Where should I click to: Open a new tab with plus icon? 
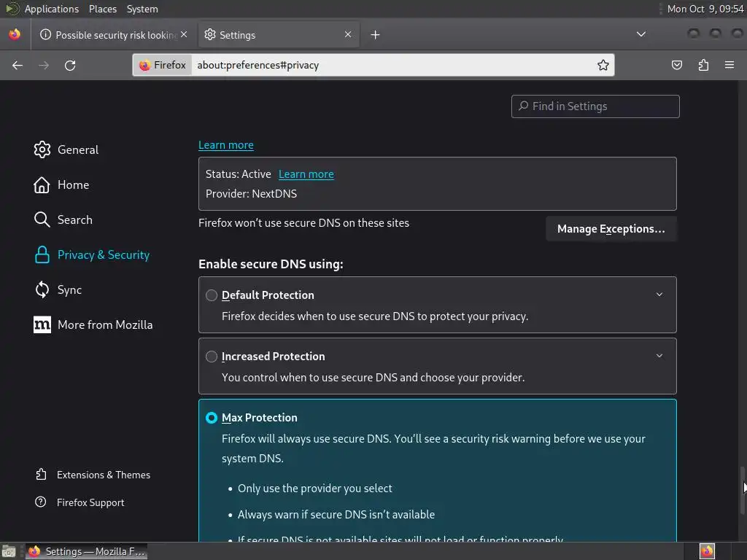(375, 34)
